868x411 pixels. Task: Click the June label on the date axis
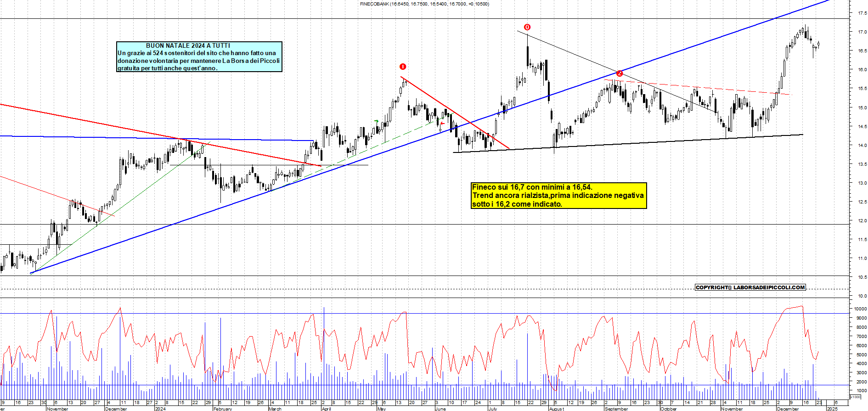pos(440,409)
